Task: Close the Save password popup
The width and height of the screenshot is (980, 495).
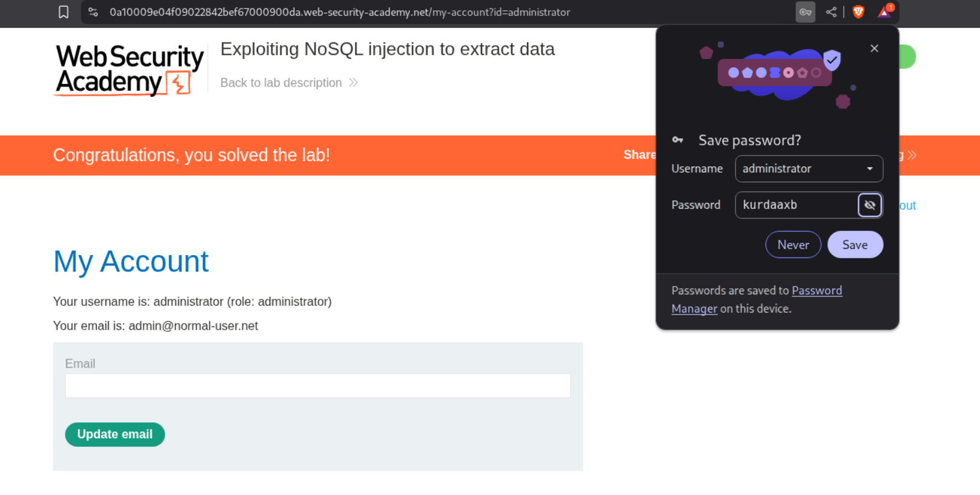Action: point(874,48)
